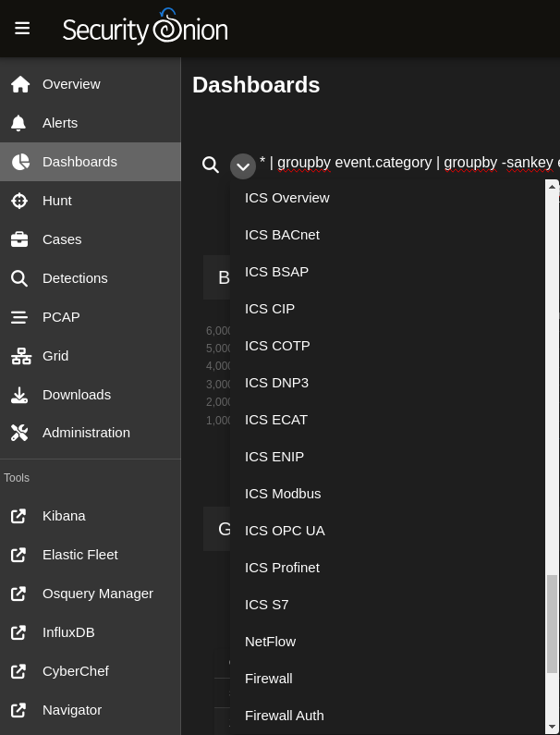The width and height of the screenshot is (560, 735).
Task: Go to the Alerts page
Action: click(91, 123)
